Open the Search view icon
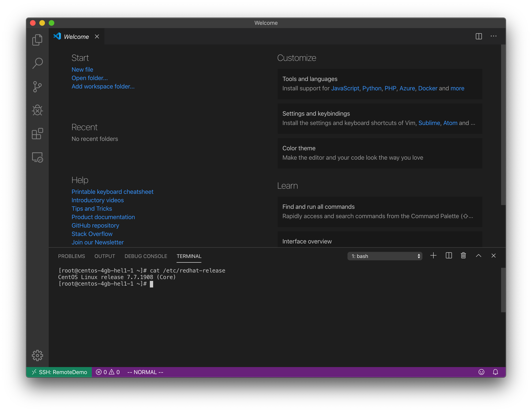This screenshot has width=532, height=412. click(x=37, y=63)
